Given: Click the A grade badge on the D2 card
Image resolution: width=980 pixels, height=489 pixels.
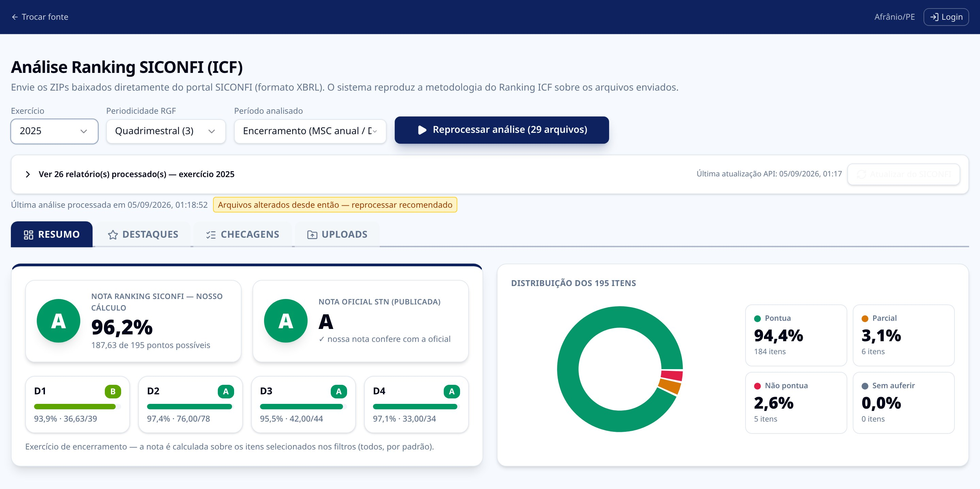Looking at the screenshot, I should tap(226, 391).
